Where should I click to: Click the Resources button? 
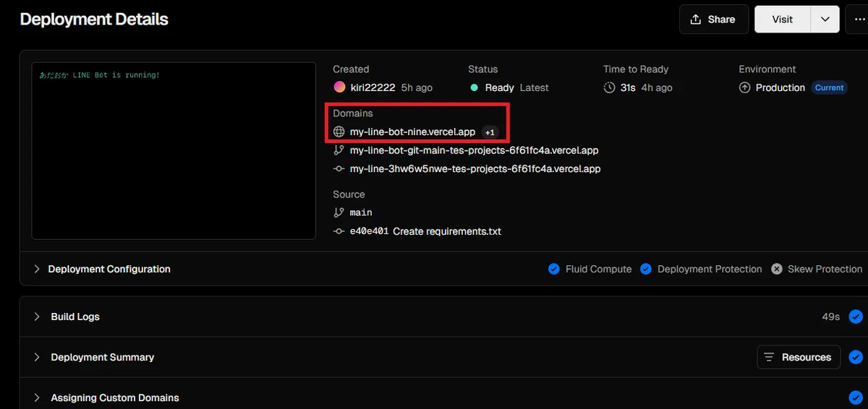799,357
